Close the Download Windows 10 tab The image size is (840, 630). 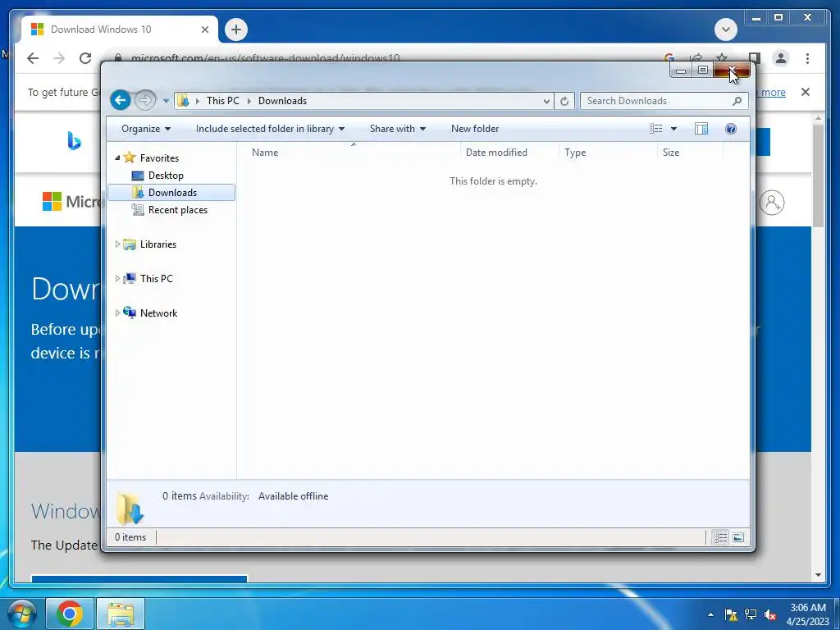coord(204,30)
